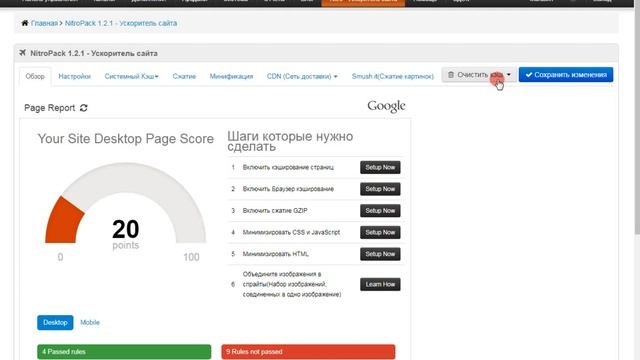Click Your Site Desktop Page Score title
Image resolution: width=640 pixels, height=360 pixels.
pyautogui.click(x=126, y=139)
